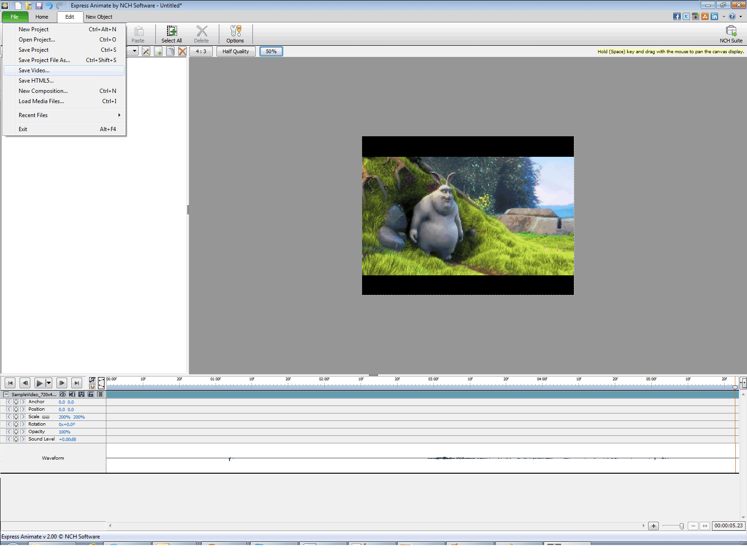Choose Exit from File menu
Viewport: 747px width, 560px height.
click(x=64, y=129)
